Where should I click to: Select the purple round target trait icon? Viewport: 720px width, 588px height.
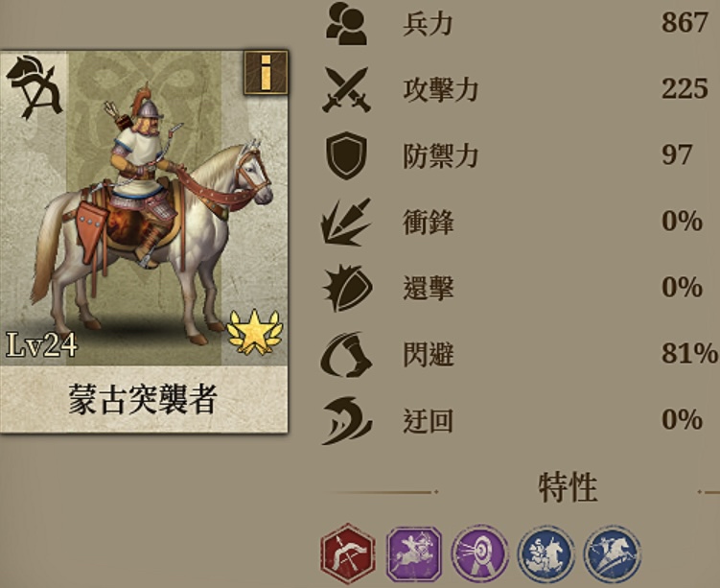coord(480,554)
